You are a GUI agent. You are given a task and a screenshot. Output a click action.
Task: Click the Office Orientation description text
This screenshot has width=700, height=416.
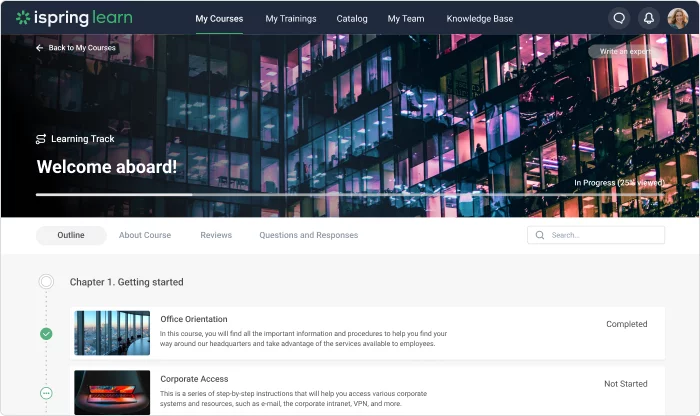(303, 339)
